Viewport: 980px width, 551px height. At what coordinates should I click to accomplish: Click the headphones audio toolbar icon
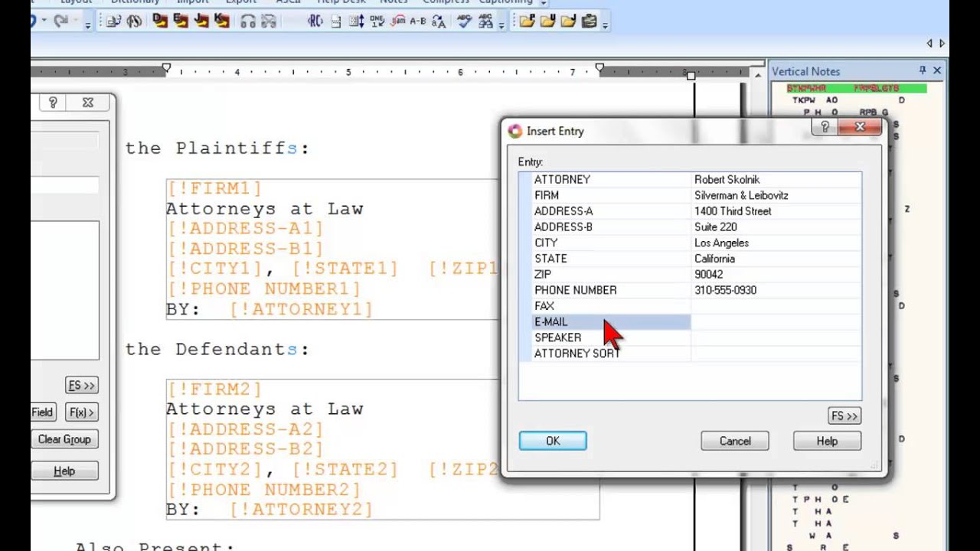click(247, 21)
